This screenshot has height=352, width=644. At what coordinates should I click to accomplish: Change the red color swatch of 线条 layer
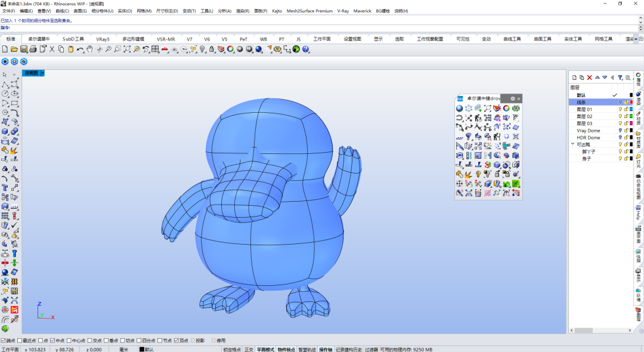631,102
